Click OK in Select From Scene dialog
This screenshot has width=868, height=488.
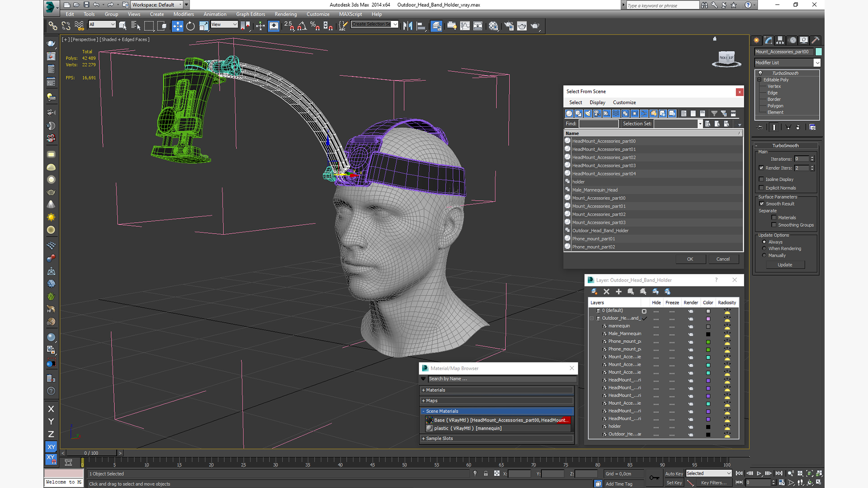(690, 259)
